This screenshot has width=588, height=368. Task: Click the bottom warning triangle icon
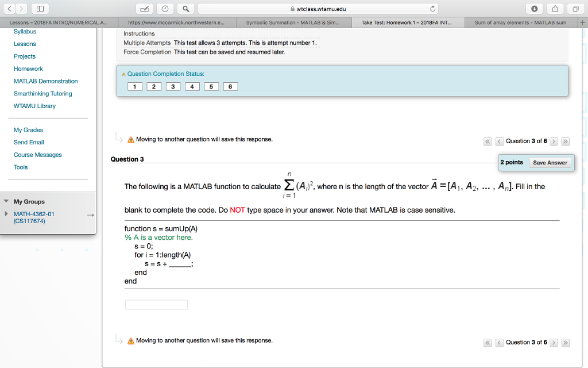pyautogui.click(x=130, y=341)
